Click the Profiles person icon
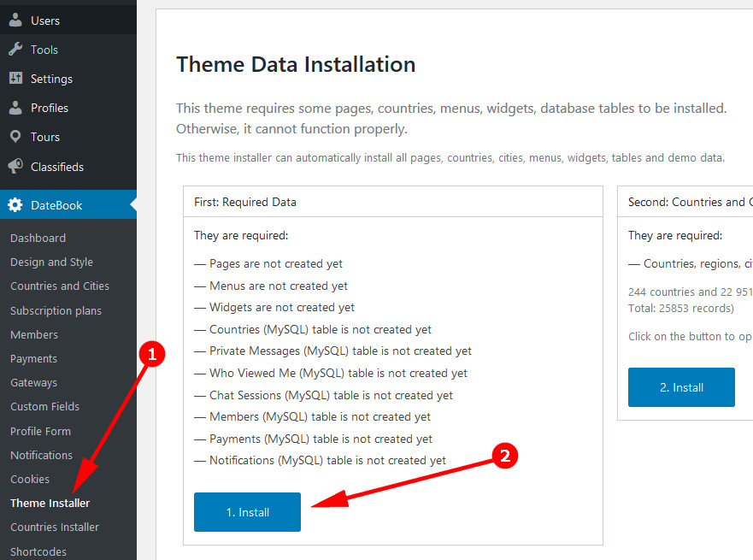 [x=15, y=108]
